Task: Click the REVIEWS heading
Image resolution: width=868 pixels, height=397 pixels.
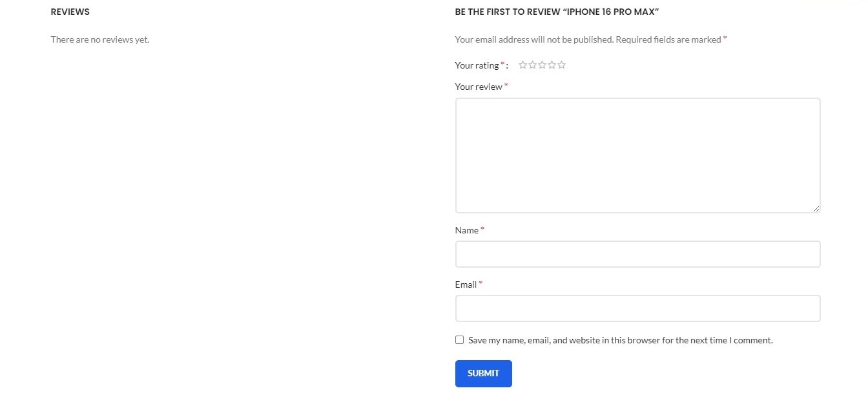Action: pyautogui.click(x=70, y=12)
